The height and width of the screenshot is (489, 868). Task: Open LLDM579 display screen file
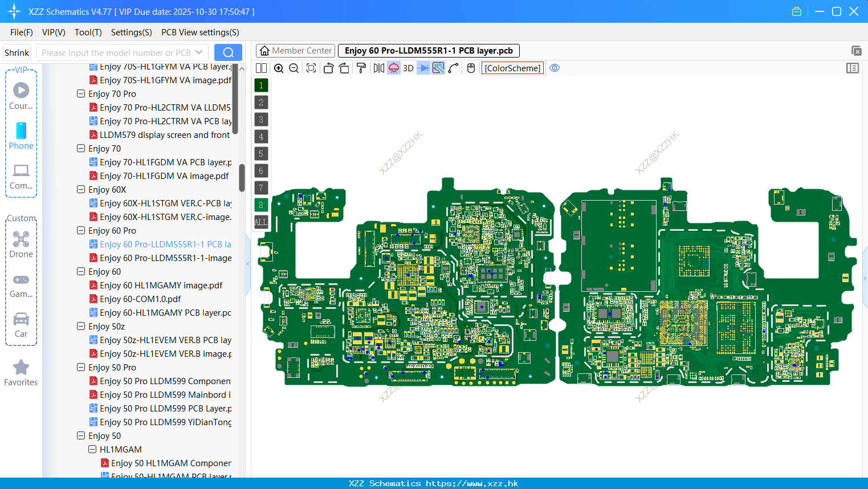165,135
